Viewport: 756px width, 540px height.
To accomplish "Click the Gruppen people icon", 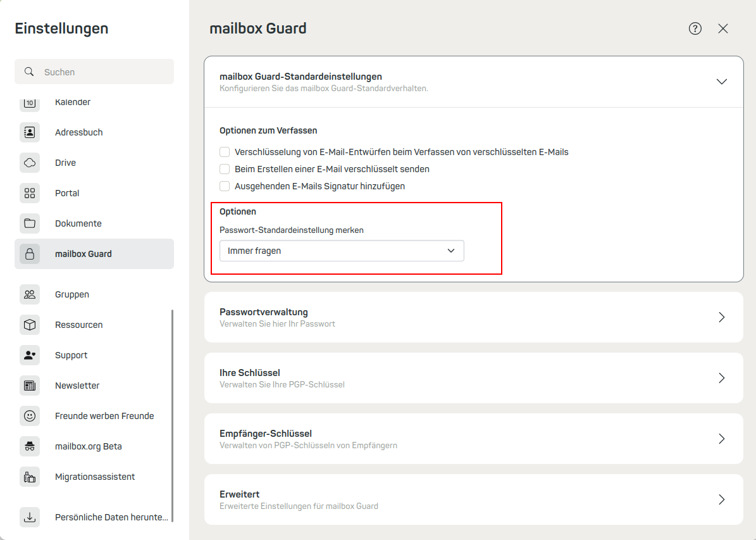I will 30,294.
